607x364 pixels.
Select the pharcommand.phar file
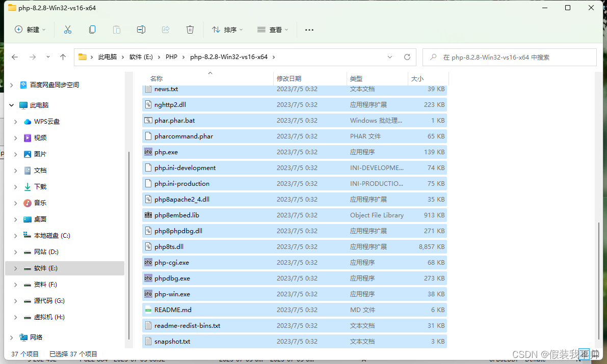(295, 136)
